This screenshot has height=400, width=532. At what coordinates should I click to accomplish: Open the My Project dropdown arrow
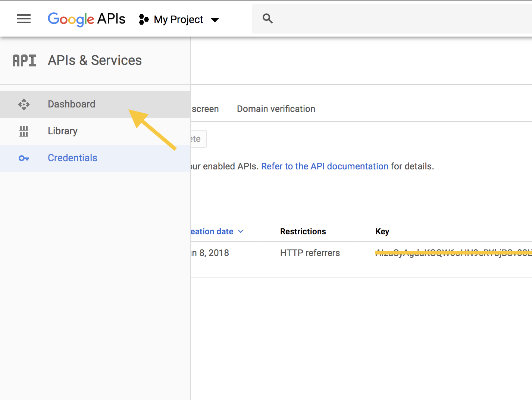[215, 20]
